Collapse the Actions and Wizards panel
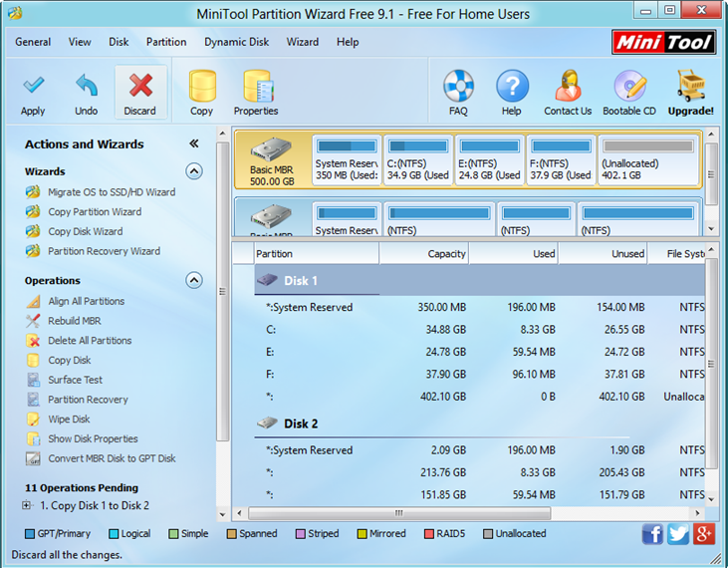This screenshot has height=568, width=728. click(194, 143)
